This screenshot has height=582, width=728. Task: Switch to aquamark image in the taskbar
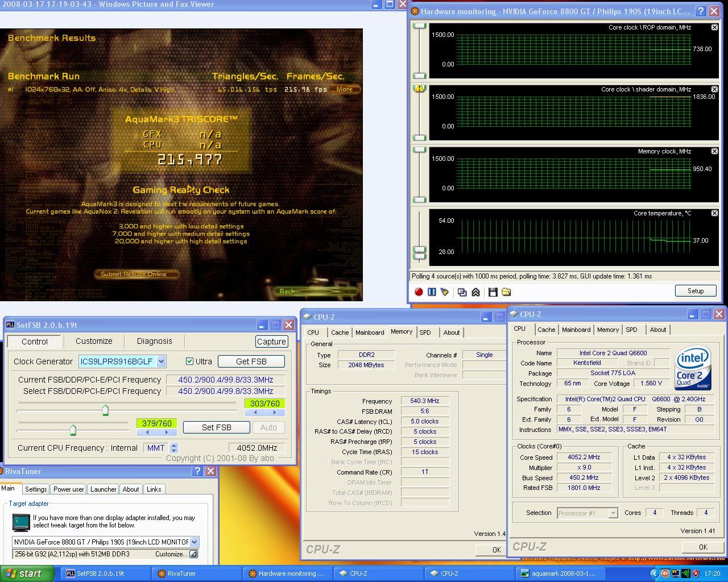(561, 573)
